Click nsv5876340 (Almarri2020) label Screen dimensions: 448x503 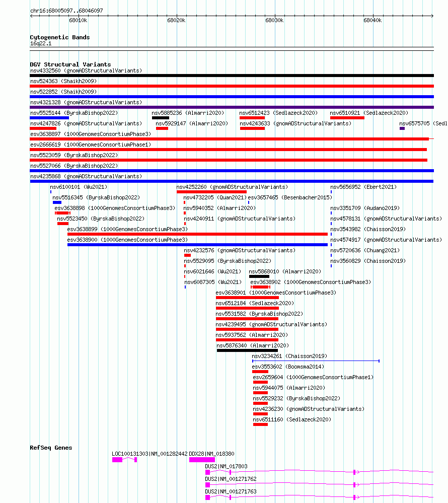point(253,346)
